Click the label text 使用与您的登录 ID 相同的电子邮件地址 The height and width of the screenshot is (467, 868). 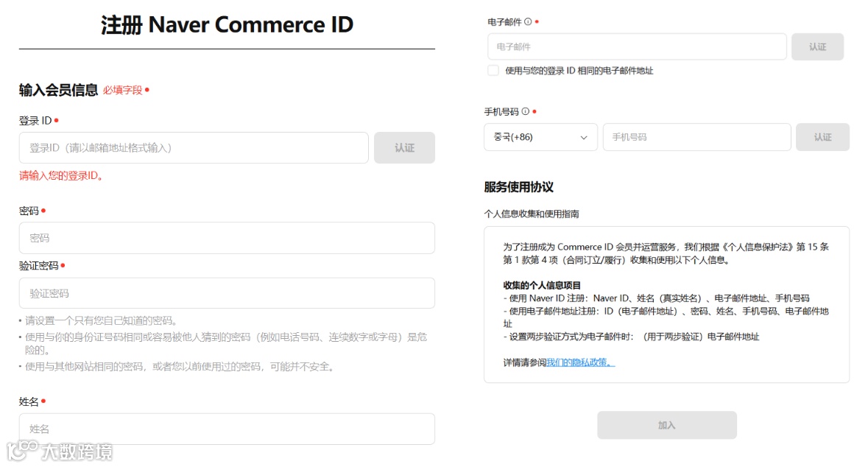(579, 71)
